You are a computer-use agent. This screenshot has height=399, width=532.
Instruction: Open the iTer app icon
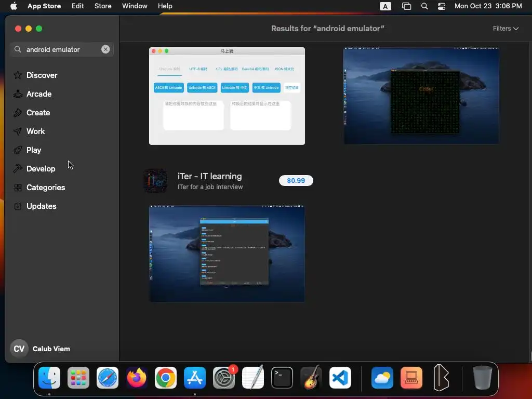156,181
